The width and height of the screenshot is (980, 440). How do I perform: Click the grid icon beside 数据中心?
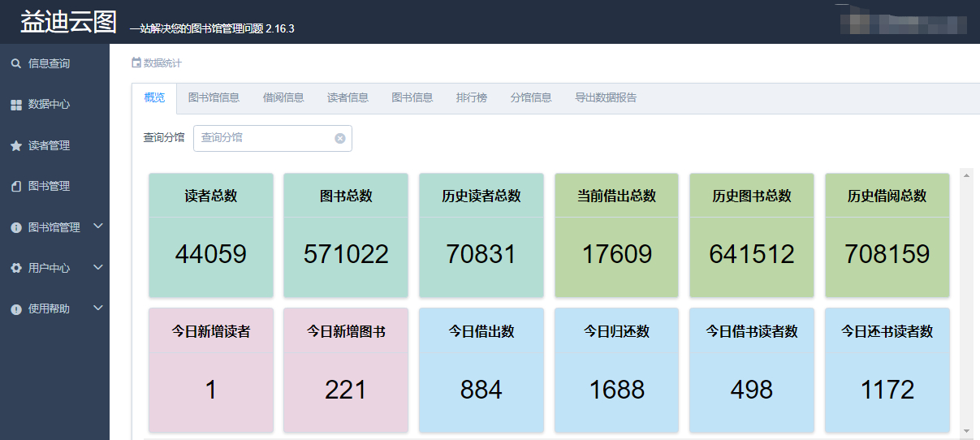(x=15, y=105)
